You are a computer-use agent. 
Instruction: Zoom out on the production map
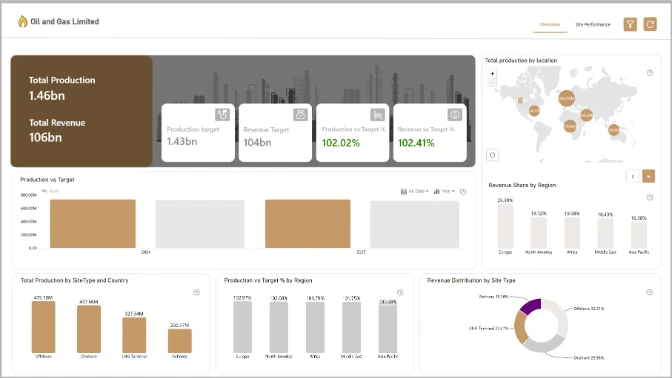tap(492, 82)
